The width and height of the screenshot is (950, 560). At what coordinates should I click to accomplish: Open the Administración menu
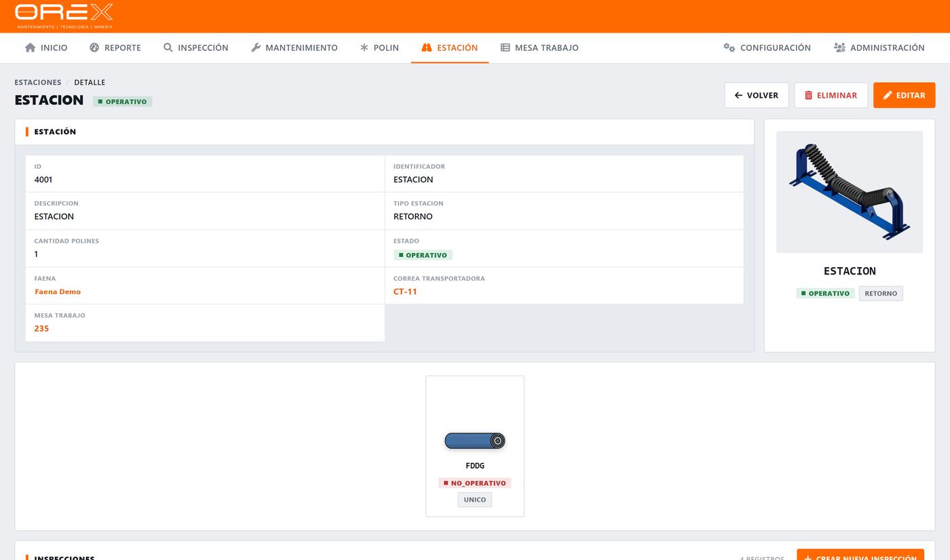[x=879, y=47]
